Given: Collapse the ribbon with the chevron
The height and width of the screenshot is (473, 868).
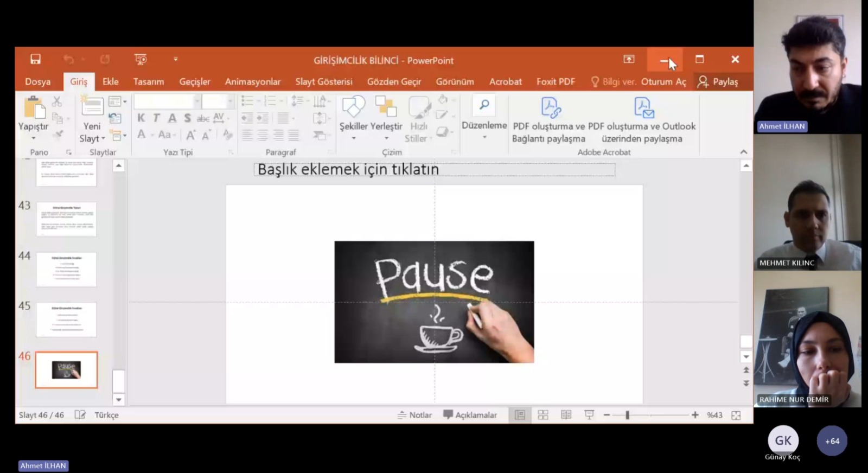Looking at the screenshot, I should [x=744, y=152].
